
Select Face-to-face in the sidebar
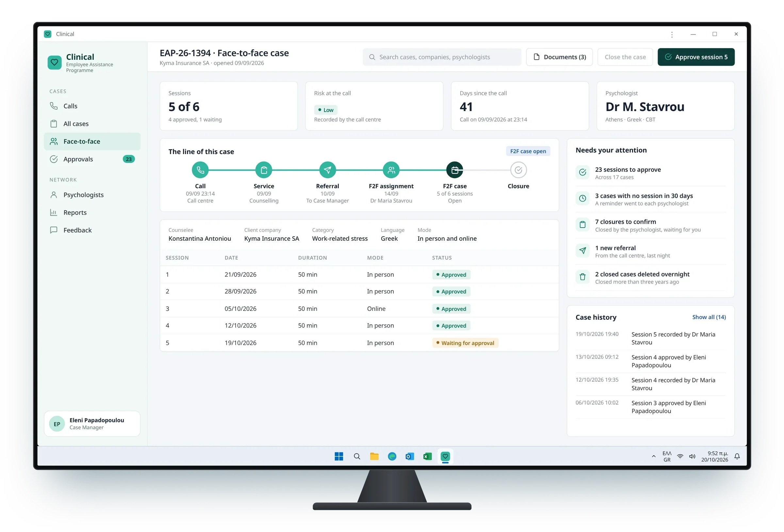tap(92, 141)
